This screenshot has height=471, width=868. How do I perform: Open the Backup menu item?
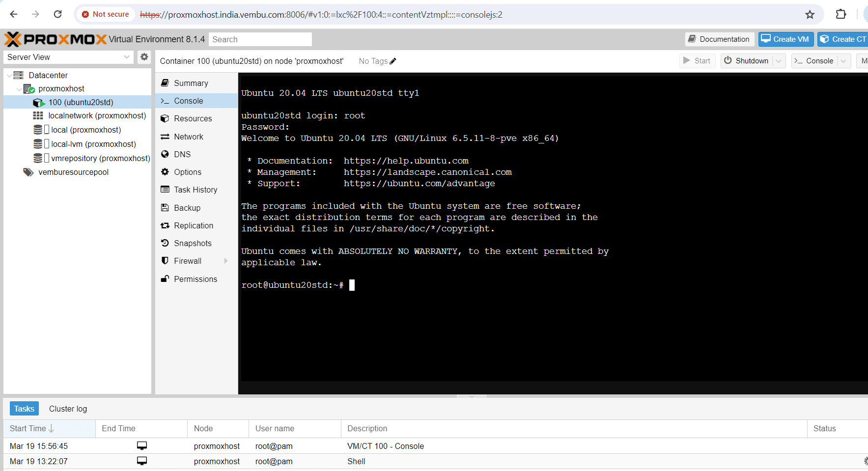tap(196, 208)
